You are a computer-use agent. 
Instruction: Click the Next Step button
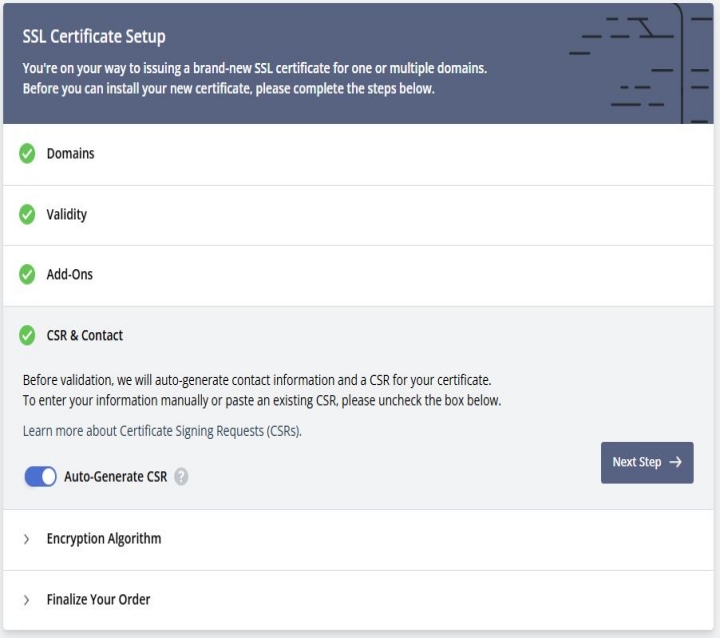tap(647, 463)
